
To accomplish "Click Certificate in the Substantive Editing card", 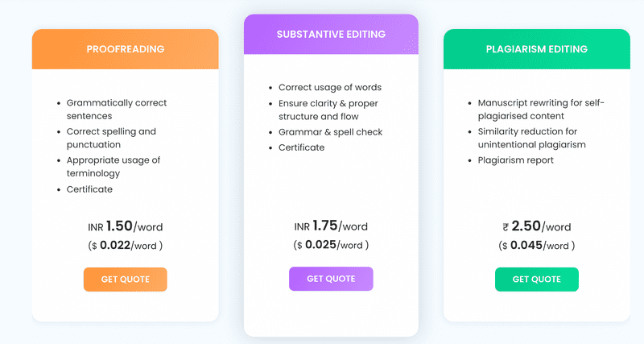I will [301, 147].
